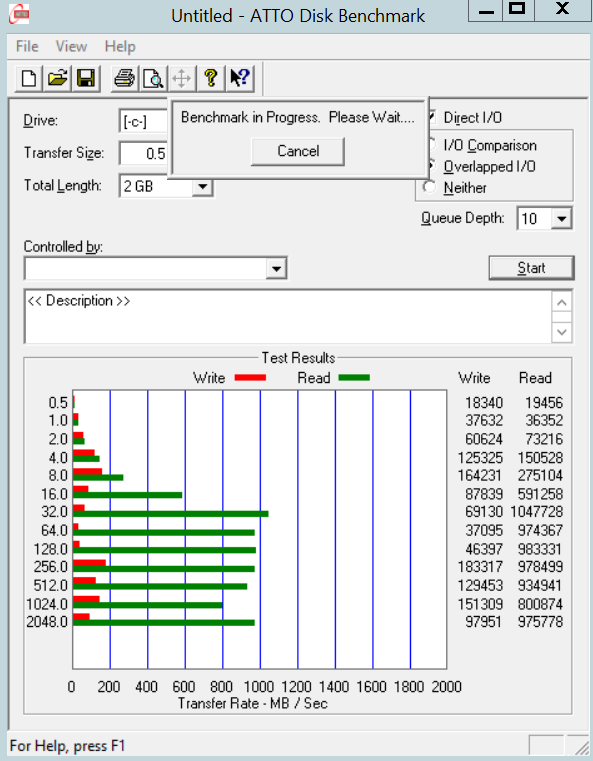Click the New document toolbar icon

tap(29, 78)
